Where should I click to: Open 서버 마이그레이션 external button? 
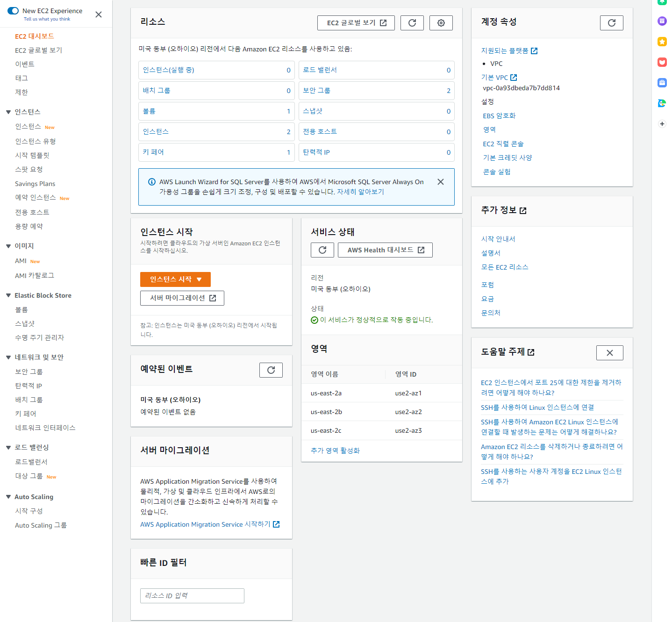pos(182,298)
